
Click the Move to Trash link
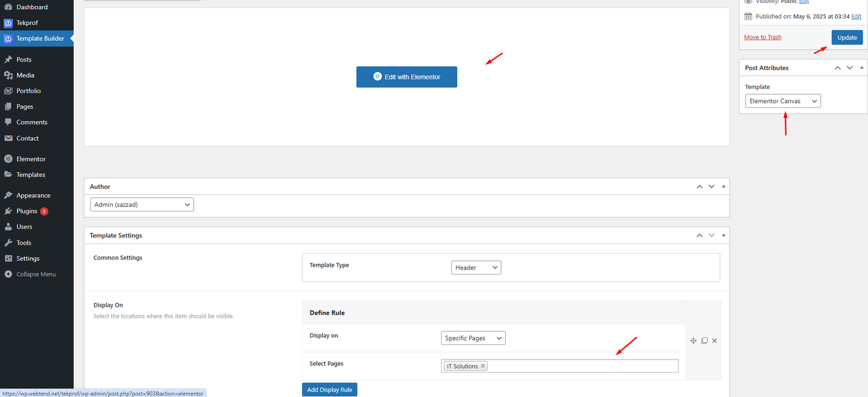(762, 37)
